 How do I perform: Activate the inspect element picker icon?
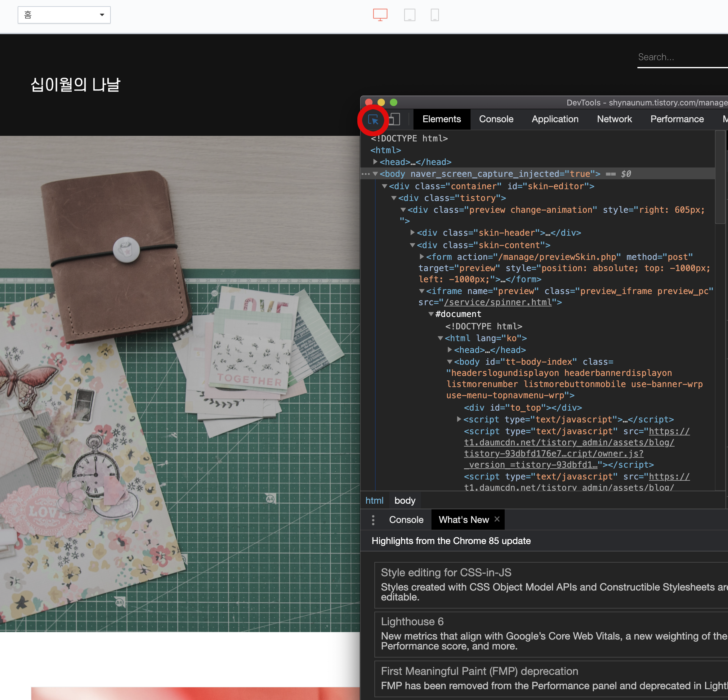[373, 120]
